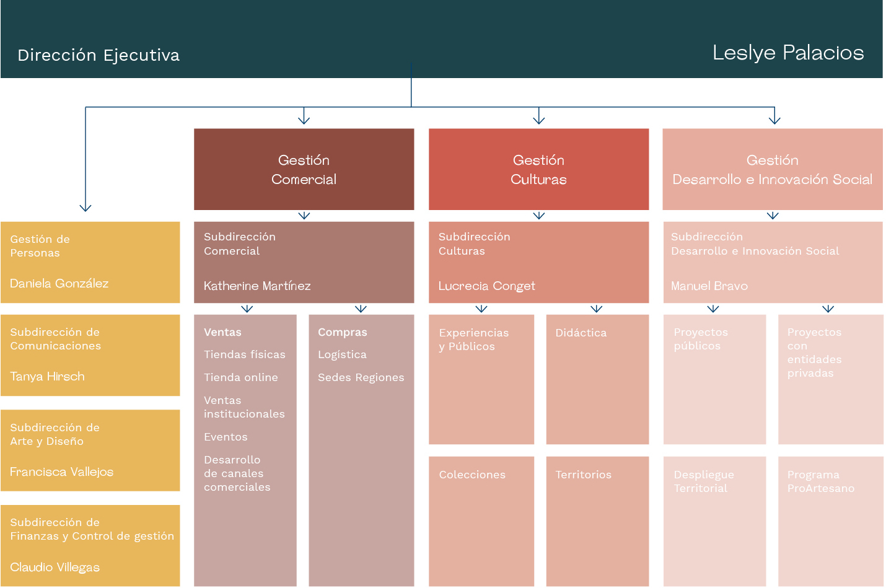This screenshot has width=886, height=588.
Task: Select the Colecciones box
Action: click(x=481, y=521)
